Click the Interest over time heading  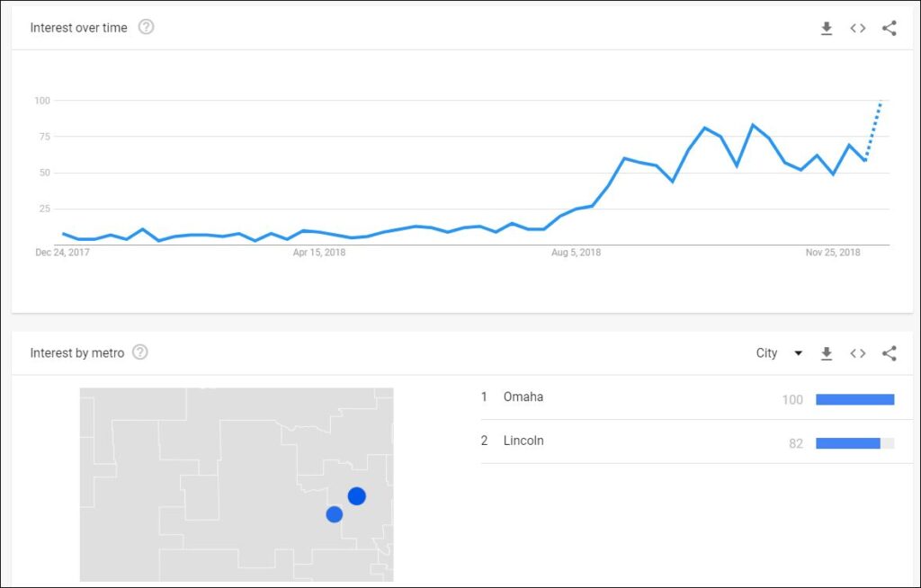(78, 28)
